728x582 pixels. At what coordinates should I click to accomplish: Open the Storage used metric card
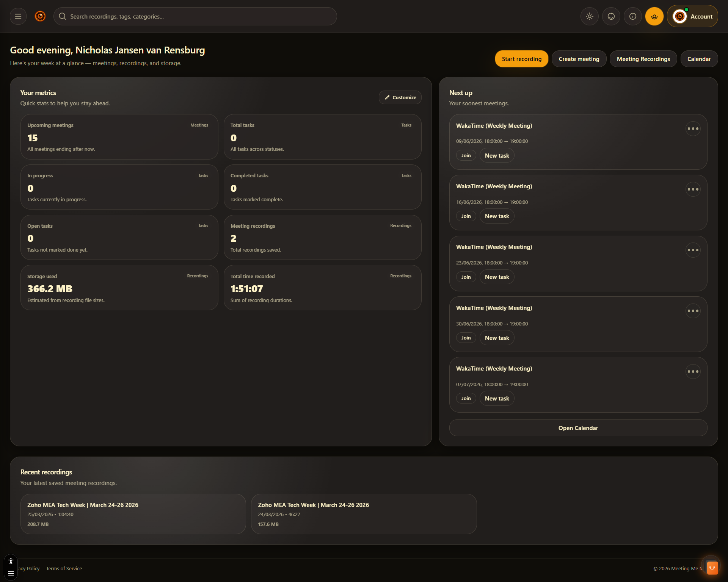[119, 288]
